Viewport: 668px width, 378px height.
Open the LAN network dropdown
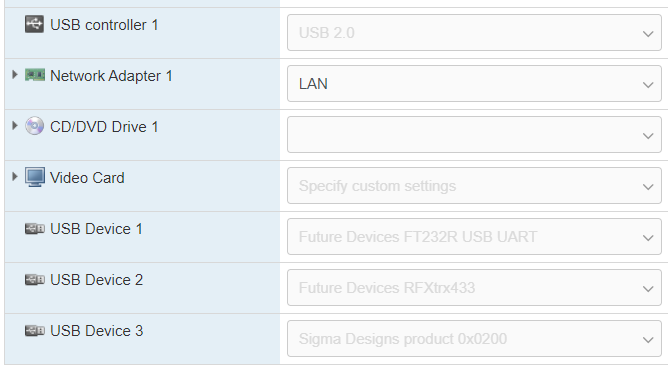(x=474, y=84)
